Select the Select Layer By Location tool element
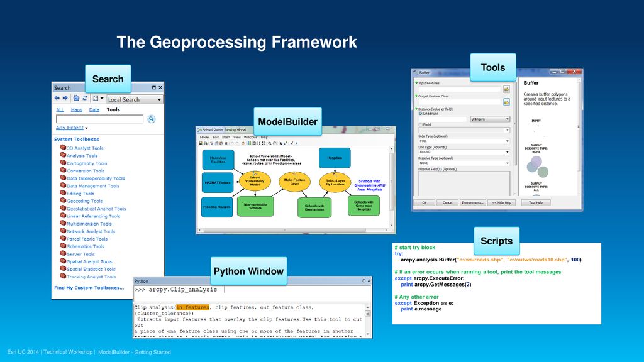 [x=335, y=182]
